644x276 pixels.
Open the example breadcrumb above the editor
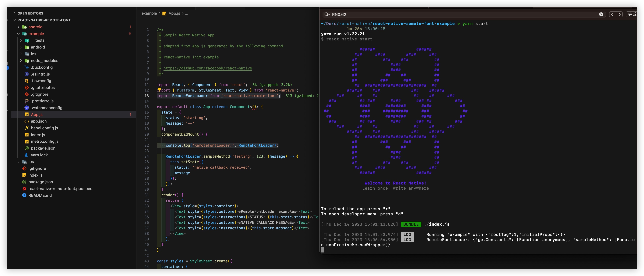(149, 13)
